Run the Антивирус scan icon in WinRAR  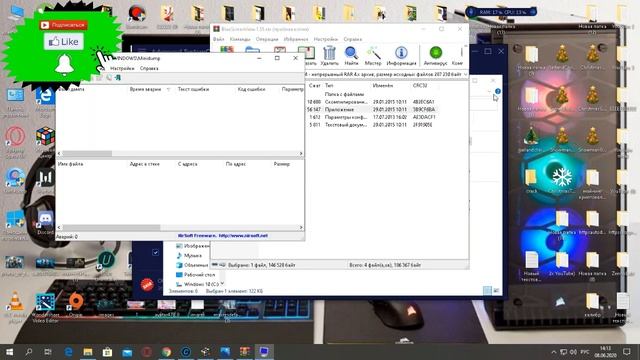pyautogui.click(x=436, y=53)
